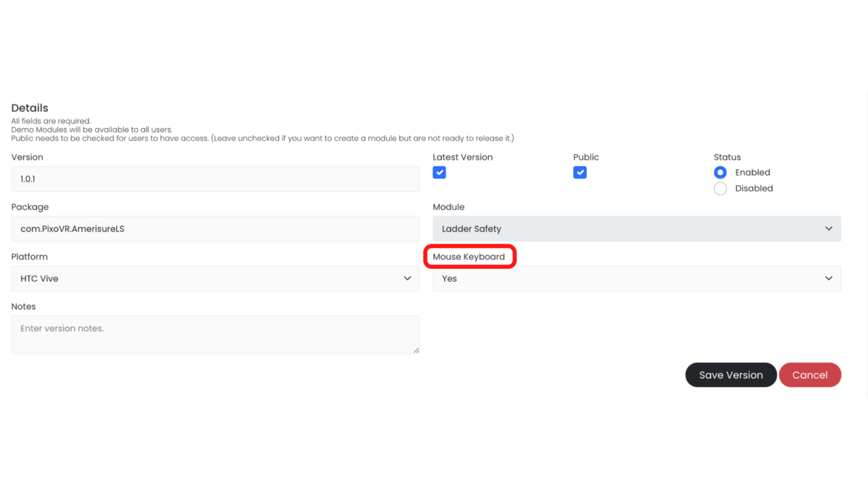
Task: Click the Platform field label
Action: [x=29, y=257]
